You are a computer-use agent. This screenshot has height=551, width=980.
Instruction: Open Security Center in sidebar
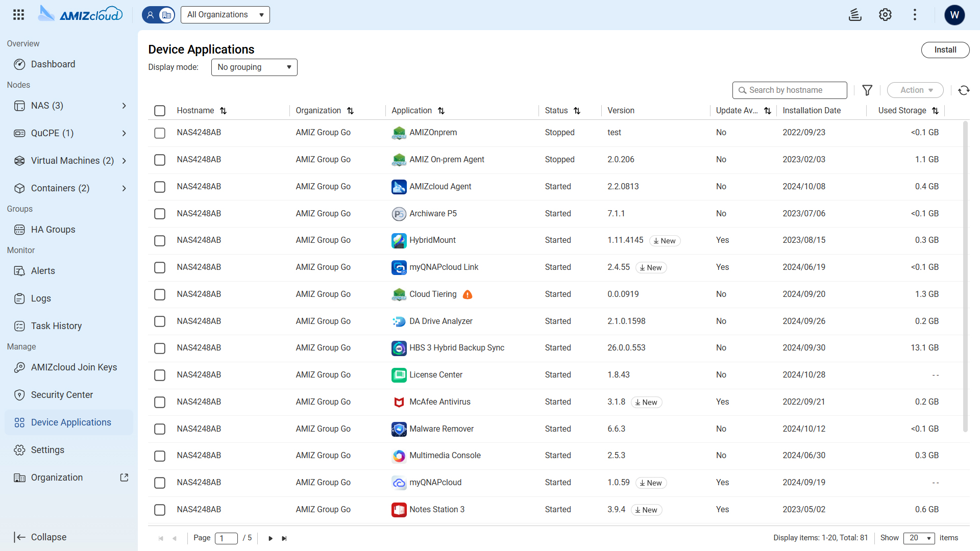62,395
